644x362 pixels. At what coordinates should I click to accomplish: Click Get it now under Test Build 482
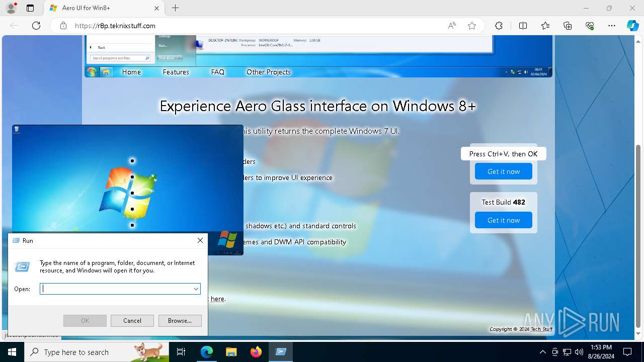(504, 220)
